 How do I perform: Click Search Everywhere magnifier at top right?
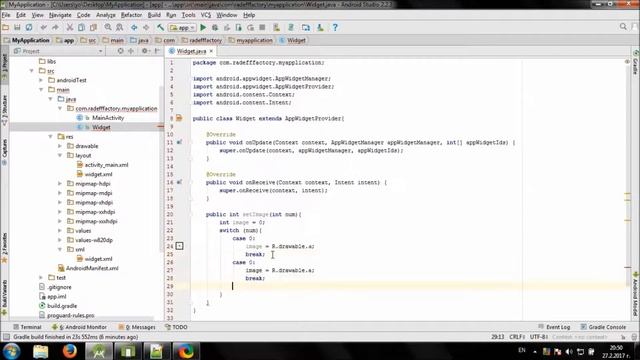(623, 27)
